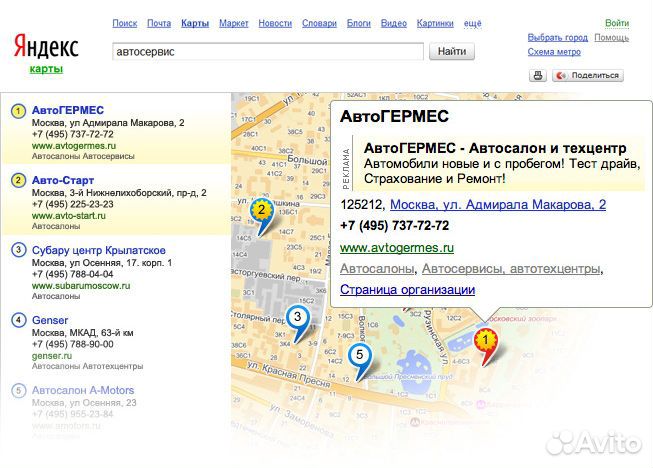Focus the search field containing автосервис
Screen dimensions: 653x468
coord(268,51)
